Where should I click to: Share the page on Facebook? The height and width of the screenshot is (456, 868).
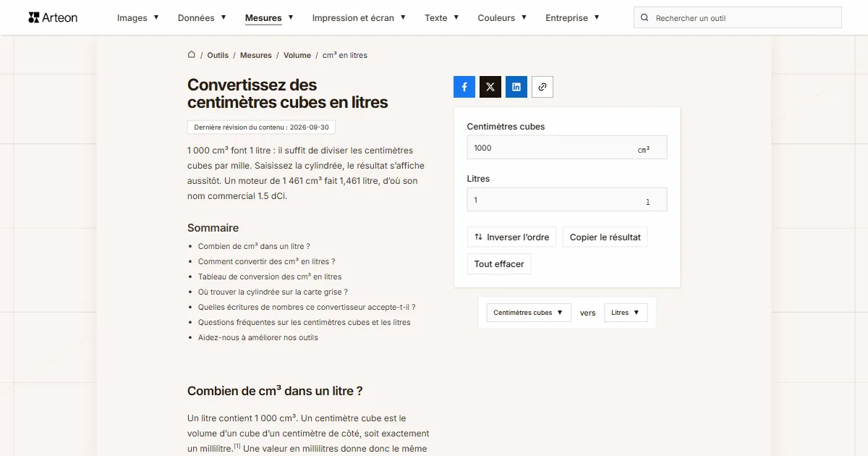tap(464, 87)
